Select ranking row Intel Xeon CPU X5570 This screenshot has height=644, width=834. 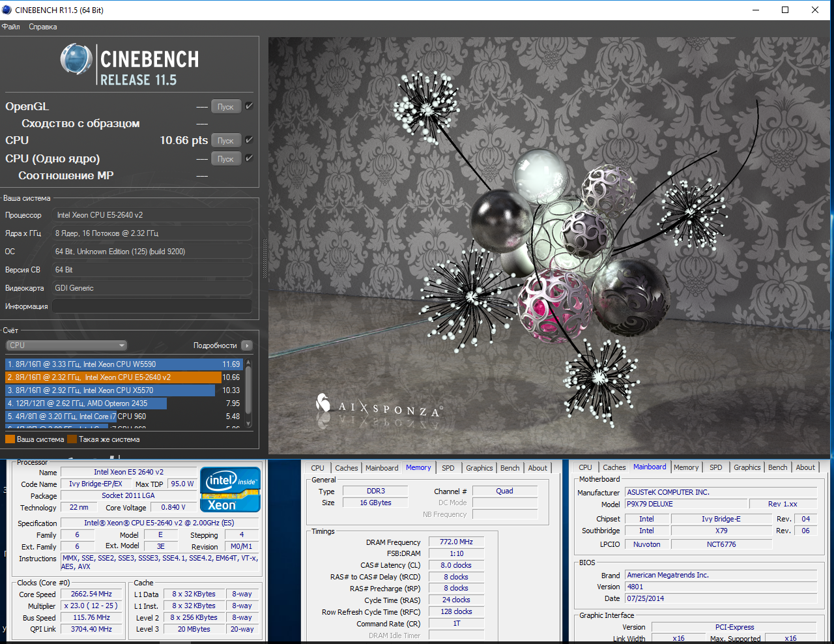pos(124,390)
